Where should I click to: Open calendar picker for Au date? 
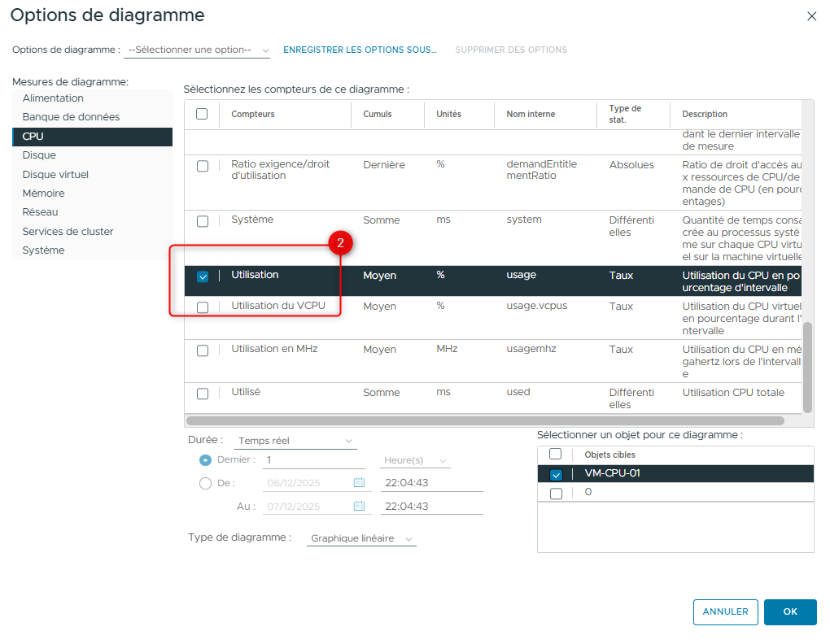pyautogui.click(x=359, y=506)
